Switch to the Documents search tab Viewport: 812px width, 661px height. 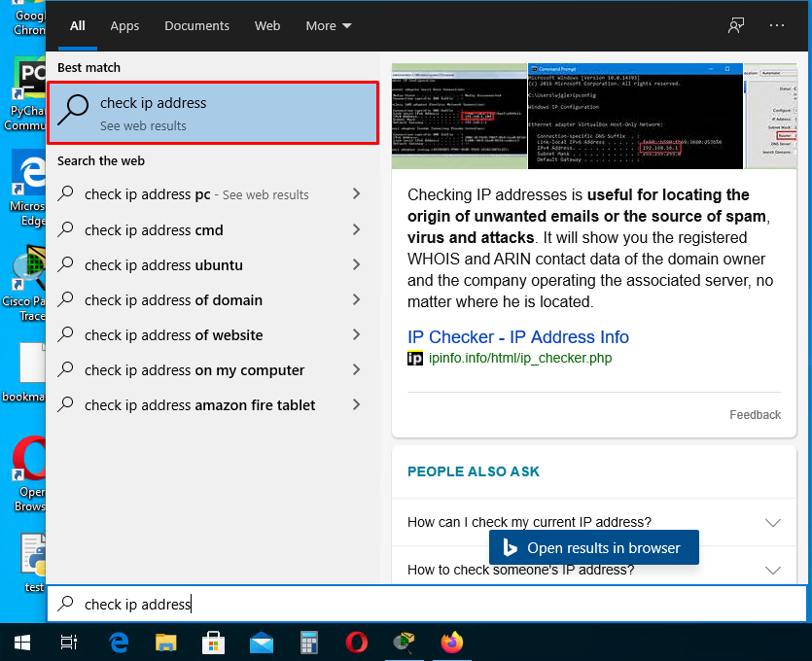pyautogui.click(x=196, y=26)
